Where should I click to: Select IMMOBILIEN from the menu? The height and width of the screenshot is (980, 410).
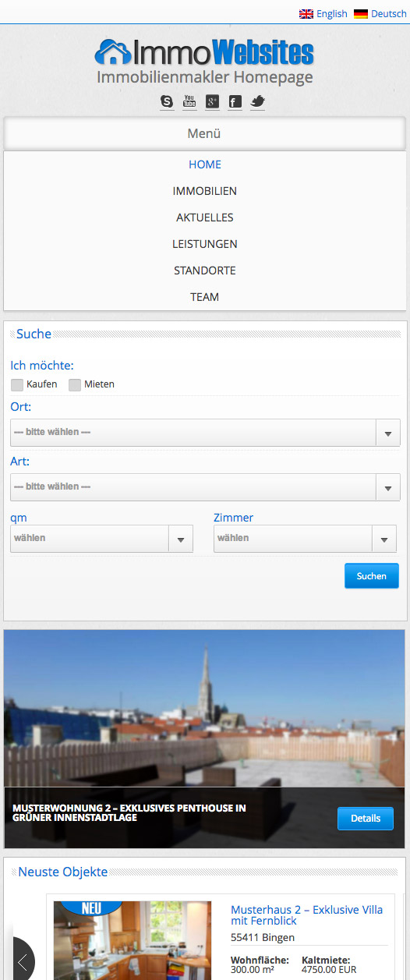[205, 191]
